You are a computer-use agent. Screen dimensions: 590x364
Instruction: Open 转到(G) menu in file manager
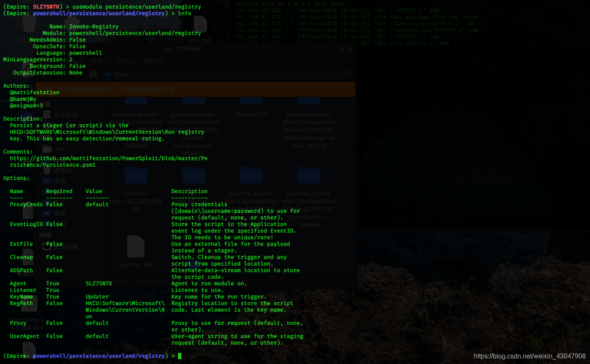[126, 61]
